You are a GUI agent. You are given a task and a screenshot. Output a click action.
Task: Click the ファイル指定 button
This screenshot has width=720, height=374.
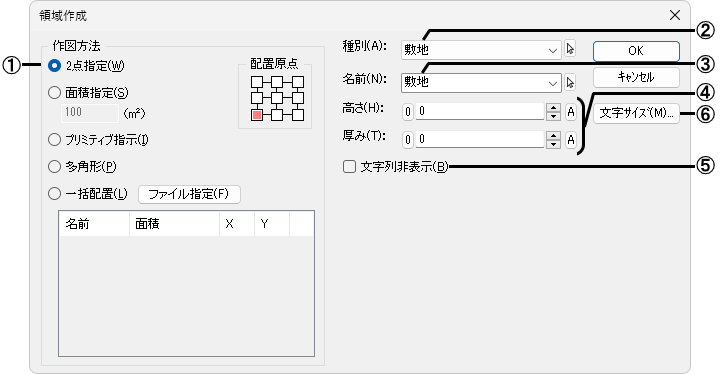[189, 194]
